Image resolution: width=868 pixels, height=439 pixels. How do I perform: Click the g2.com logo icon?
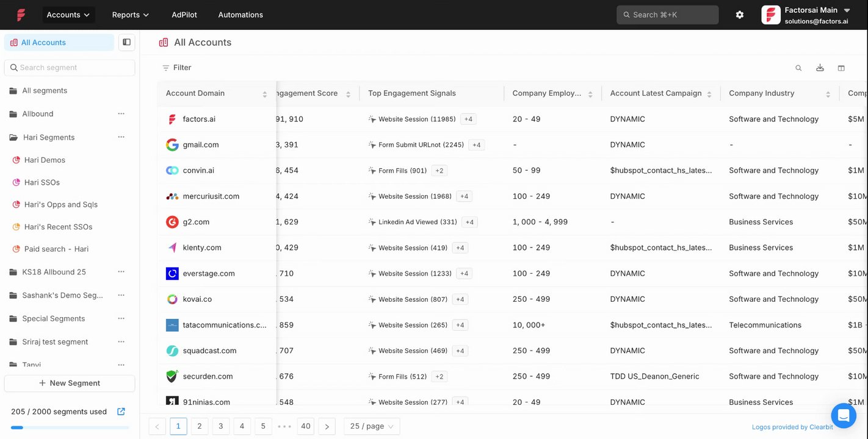pyautogui.click(x=172, y=222)
